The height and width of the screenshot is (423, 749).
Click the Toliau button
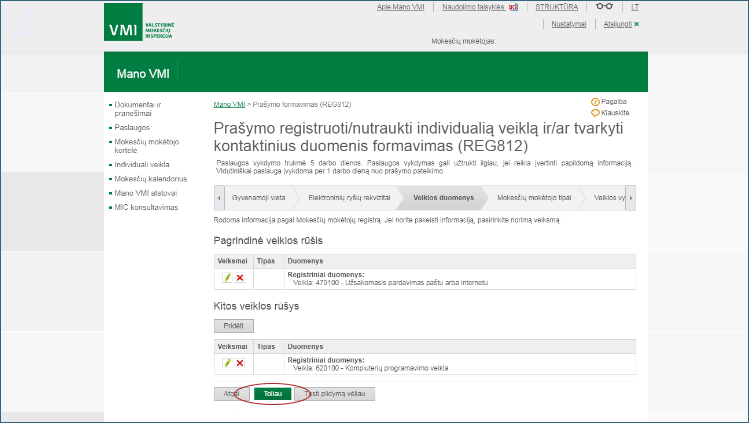point(273,394)
